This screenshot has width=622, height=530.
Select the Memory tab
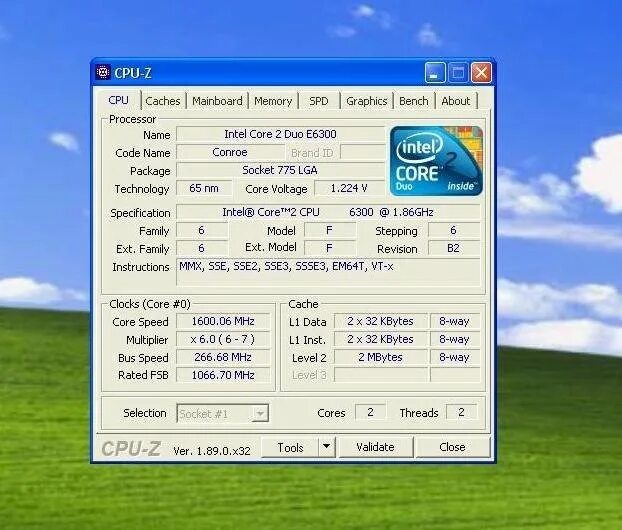[273, 101]
